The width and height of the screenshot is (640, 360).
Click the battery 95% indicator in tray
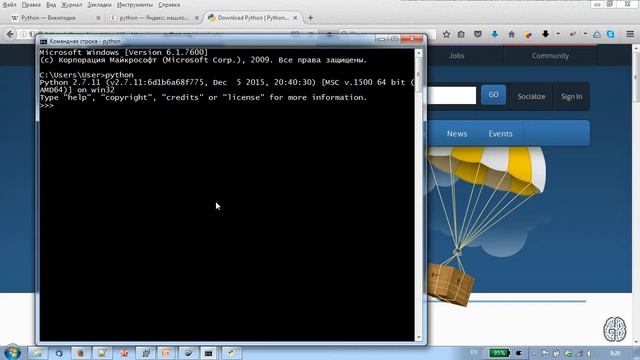point(500,353)
